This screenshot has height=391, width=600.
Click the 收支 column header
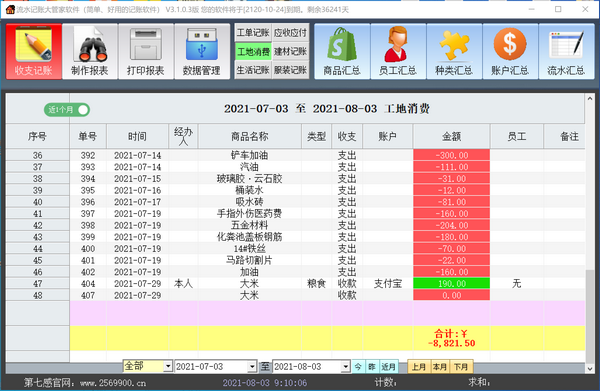click(x=347, y=136)
